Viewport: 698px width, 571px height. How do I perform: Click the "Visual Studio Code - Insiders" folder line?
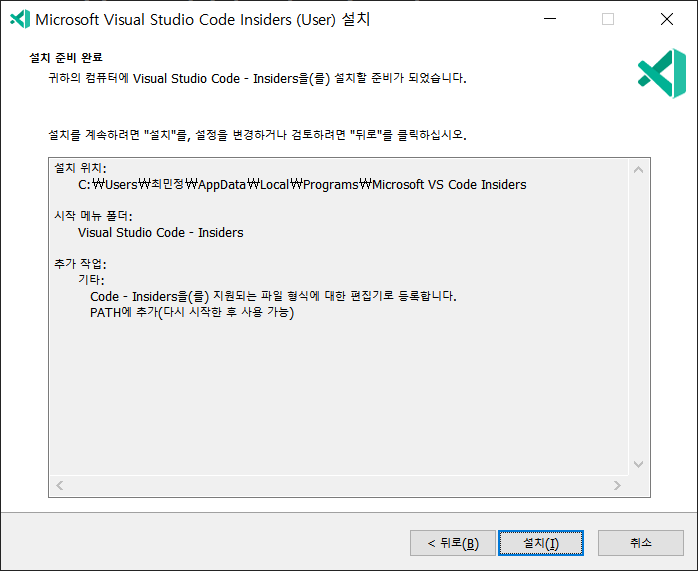point(160,232)
